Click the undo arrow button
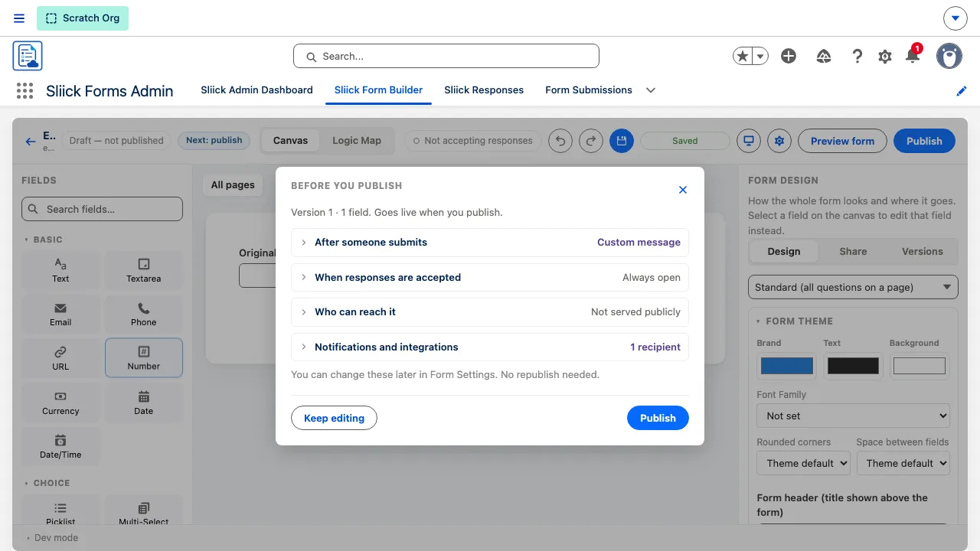980x551 pixels. (x=560, y=141)
